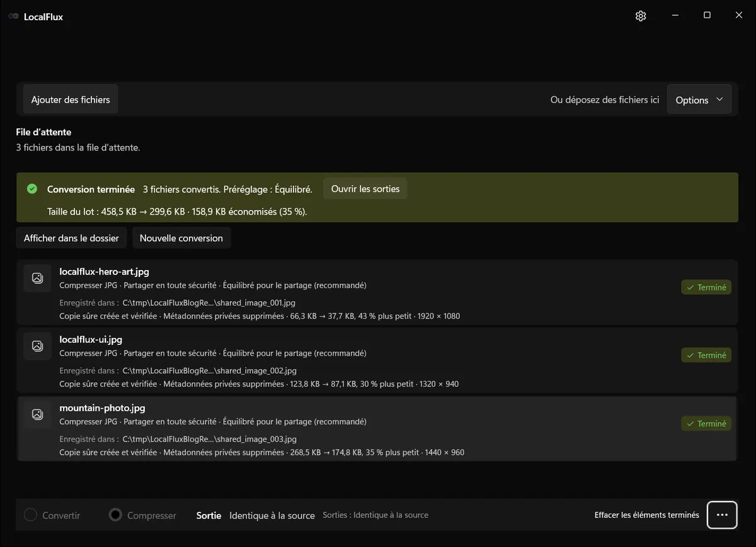Expand the Options dropdown
Screen dimensions: 756x547
699,100
